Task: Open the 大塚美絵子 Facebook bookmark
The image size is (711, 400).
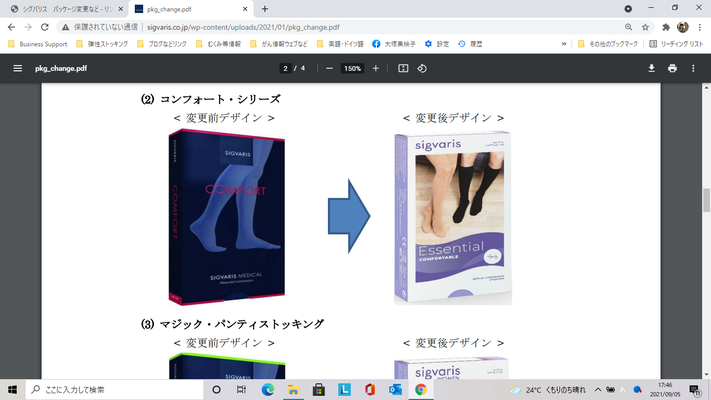Action: tap(394, 44)
